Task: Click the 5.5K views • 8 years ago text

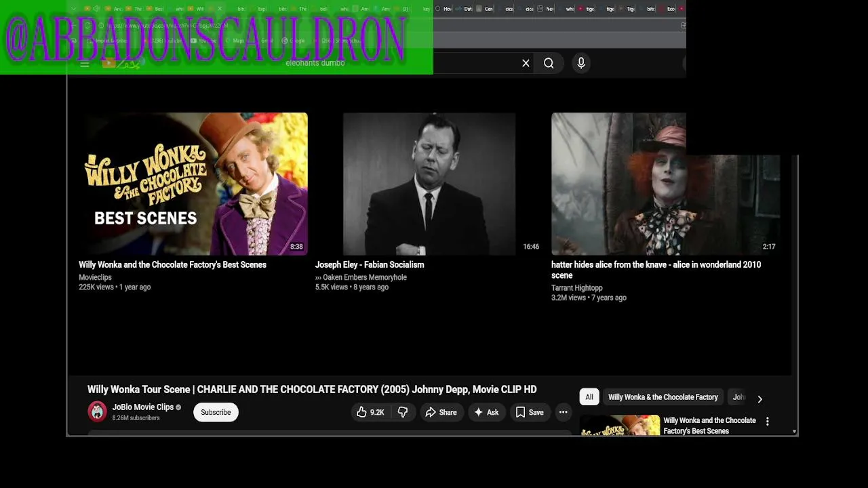Action: [x=352, y=287]
